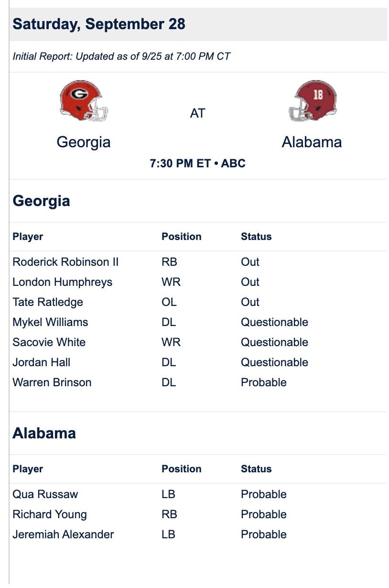
Task: Click the Alabama section heading
Action: (x=44, y=433)
